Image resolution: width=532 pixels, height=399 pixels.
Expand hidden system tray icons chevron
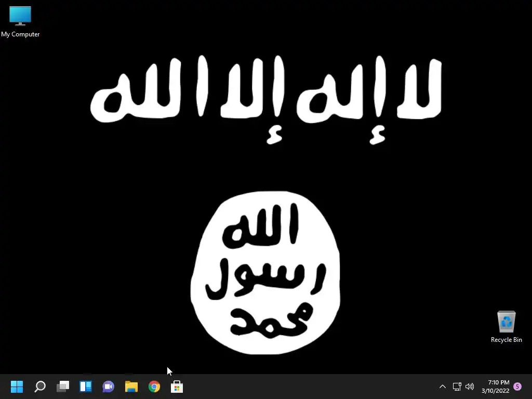(x=443, y=387)
